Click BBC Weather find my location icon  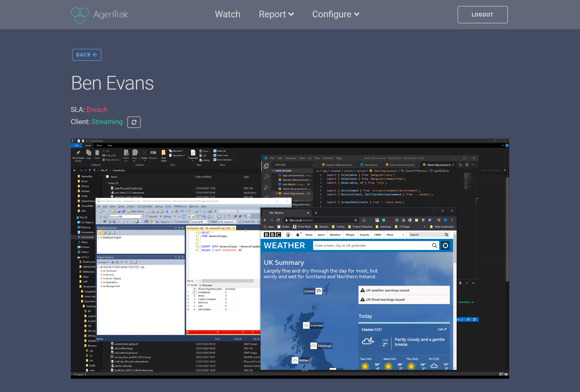pos(445,246)
